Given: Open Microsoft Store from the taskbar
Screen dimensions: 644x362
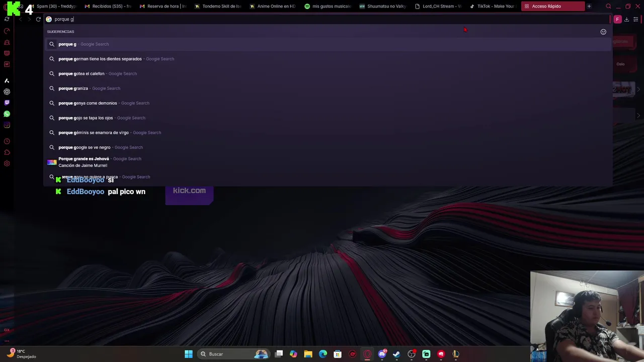Looking at the screenshot, I should 338,354.
